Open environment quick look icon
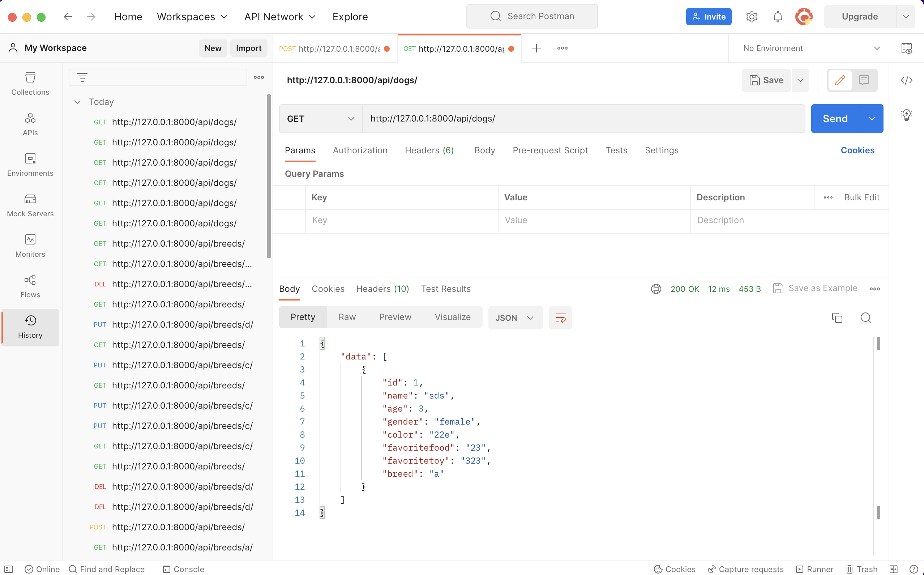The height and width of the screenshot is (575, 924). coord(907,48)
